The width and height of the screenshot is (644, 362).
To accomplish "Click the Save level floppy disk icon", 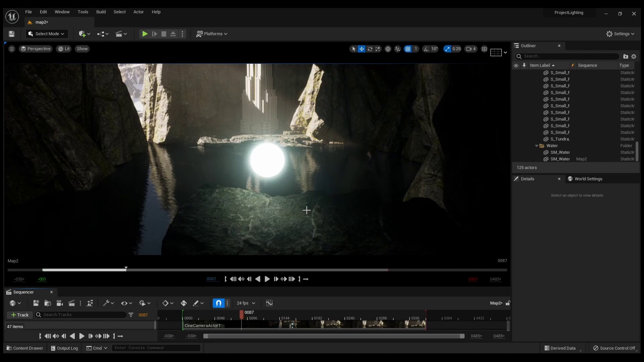I will click(11, 34).
